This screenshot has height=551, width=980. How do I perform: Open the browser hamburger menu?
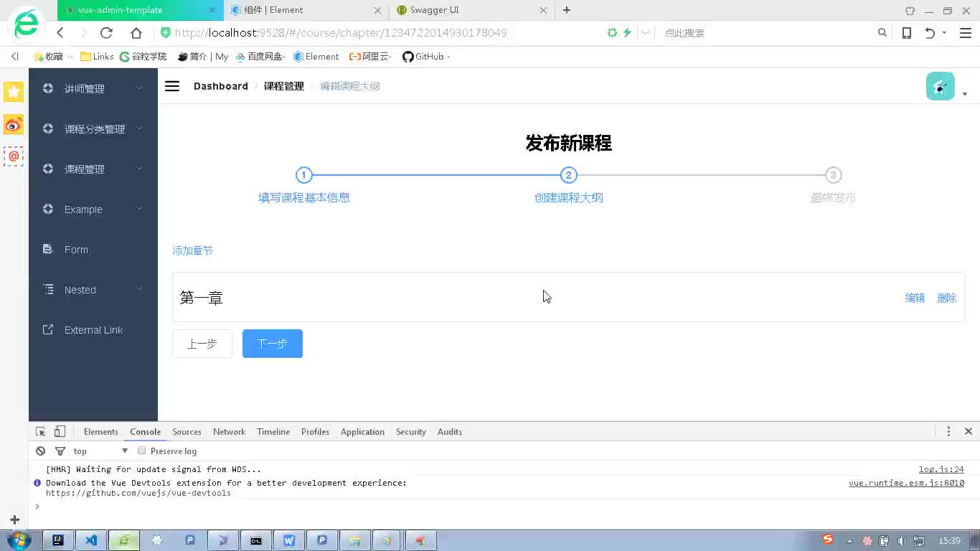[965, 33]
